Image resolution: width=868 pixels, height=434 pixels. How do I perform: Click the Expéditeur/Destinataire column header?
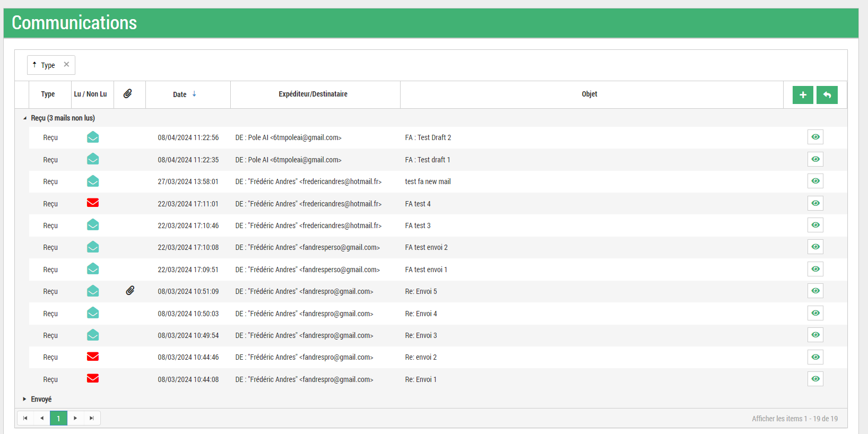click(313, 94)
